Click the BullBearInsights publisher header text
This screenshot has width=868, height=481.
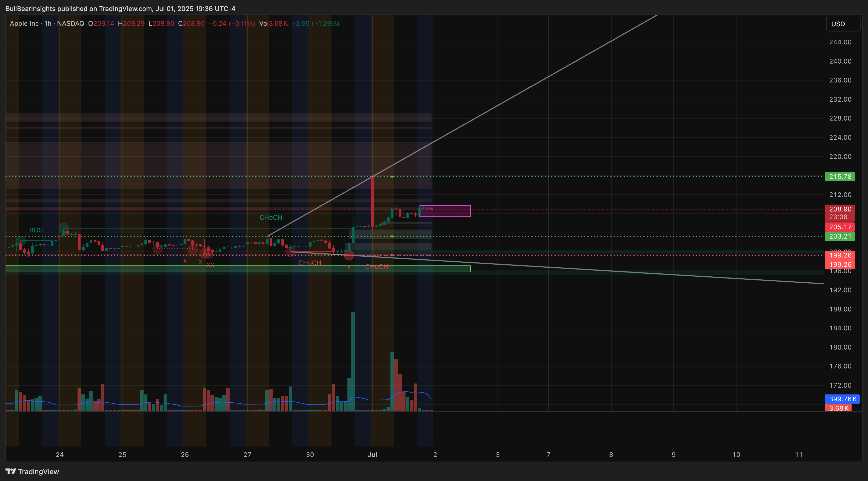(120, 9)
